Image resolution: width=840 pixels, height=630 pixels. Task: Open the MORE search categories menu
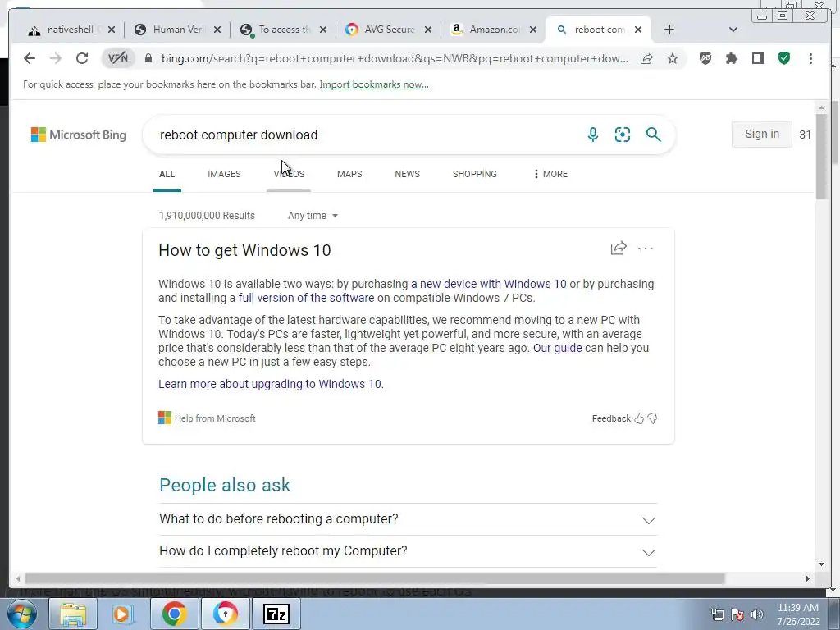550,174
